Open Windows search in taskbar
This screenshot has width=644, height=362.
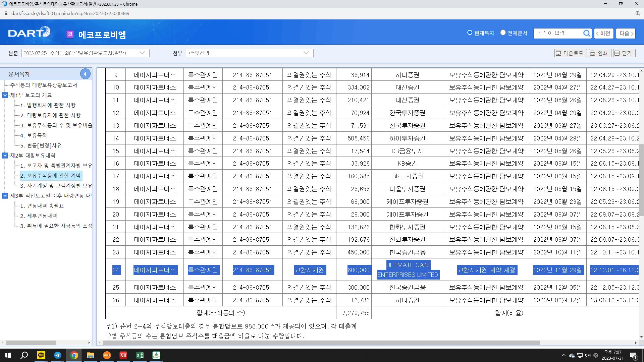click(24, 355)
